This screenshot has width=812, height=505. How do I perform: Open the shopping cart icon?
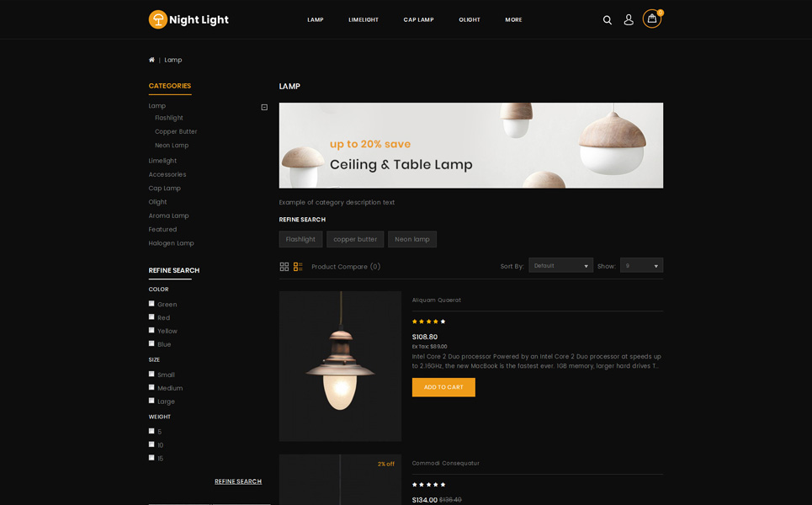[652, 19]
